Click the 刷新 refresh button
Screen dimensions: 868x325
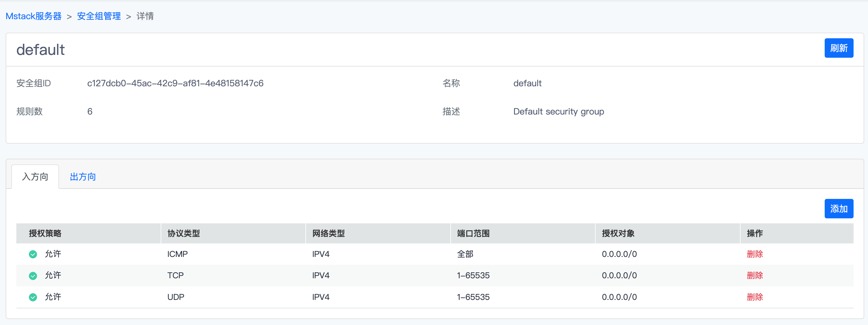839,48
